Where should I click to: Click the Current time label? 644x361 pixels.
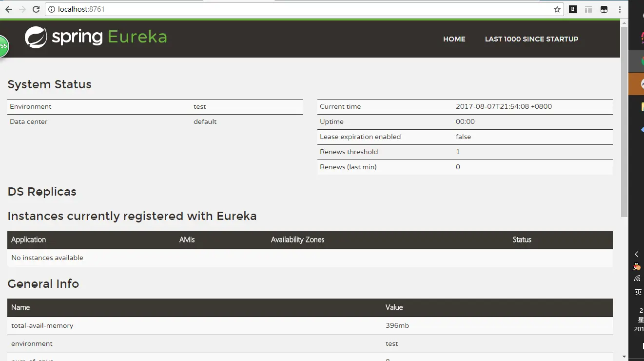click(x=340, y=106)
